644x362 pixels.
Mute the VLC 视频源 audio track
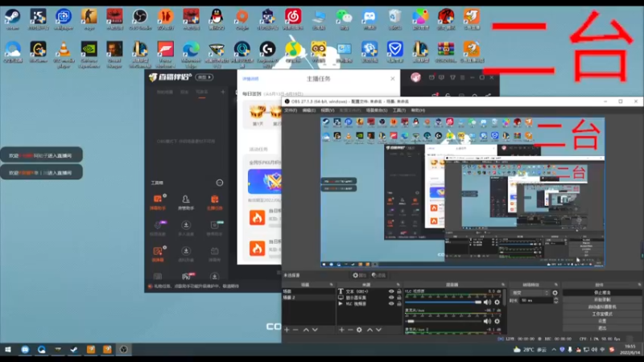coord(488,302)
